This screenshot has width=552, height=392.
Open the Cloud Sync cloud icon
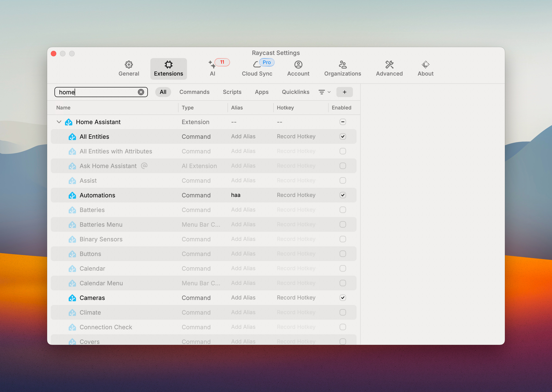(257, 64)
